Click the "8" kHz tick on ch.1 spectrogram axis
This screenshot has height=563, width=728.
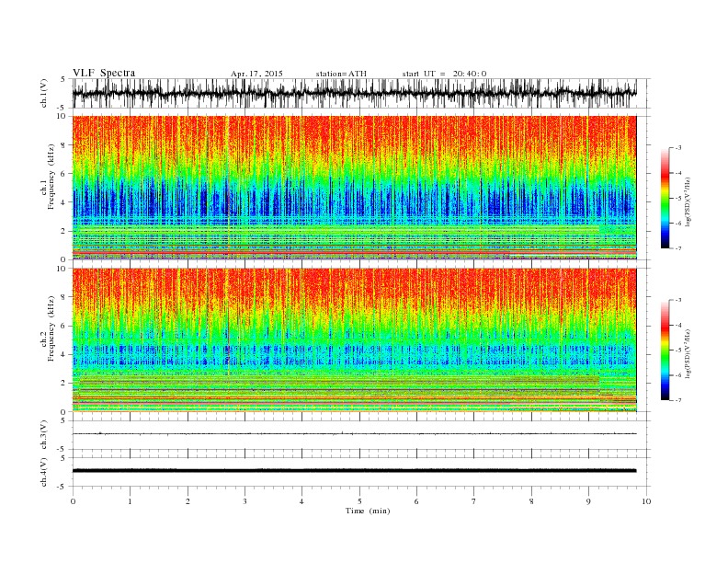[x=63, y=145]
